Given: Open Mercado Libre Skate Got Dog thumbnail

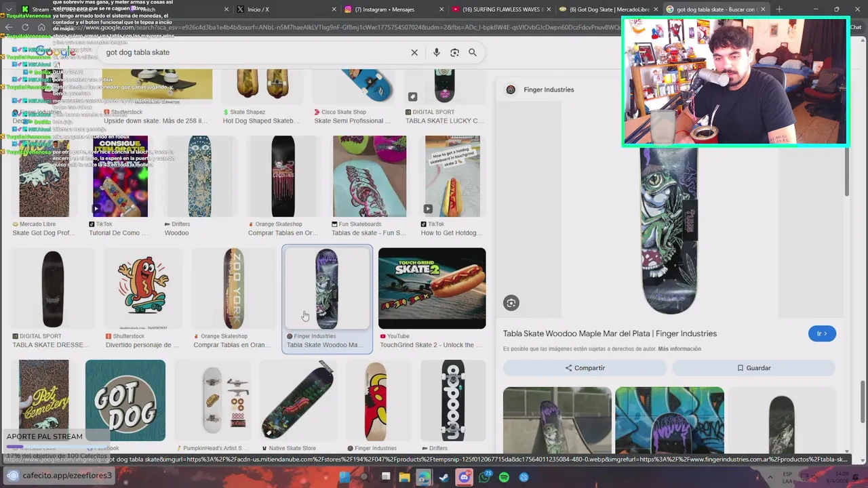Looking at the screenshot, I should click(x=44, y=176).
